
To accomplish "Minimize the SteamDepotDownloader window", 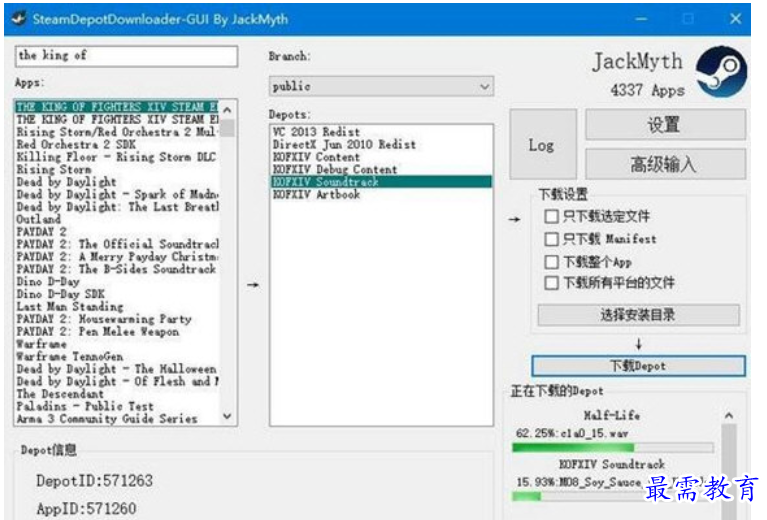I will tap(642, 19).
